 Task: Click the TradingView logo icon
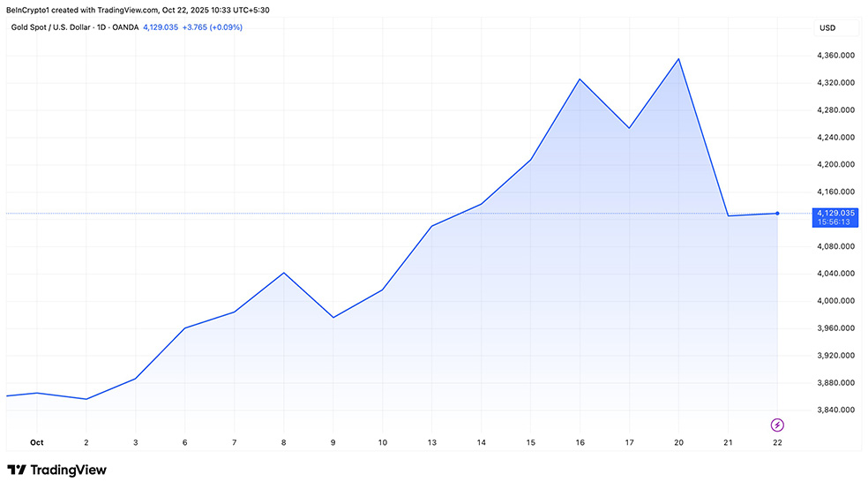point(16,470)
